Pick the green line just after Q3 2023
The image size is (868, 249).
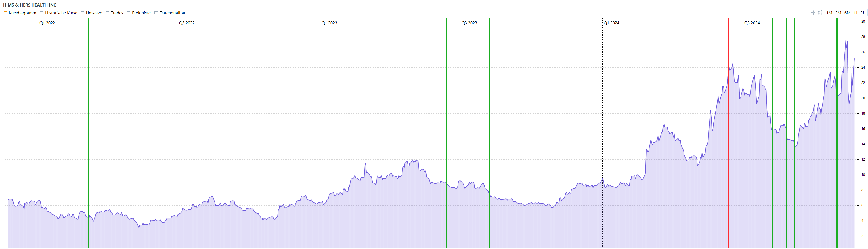pyautogui.click(x=489, y=134)
